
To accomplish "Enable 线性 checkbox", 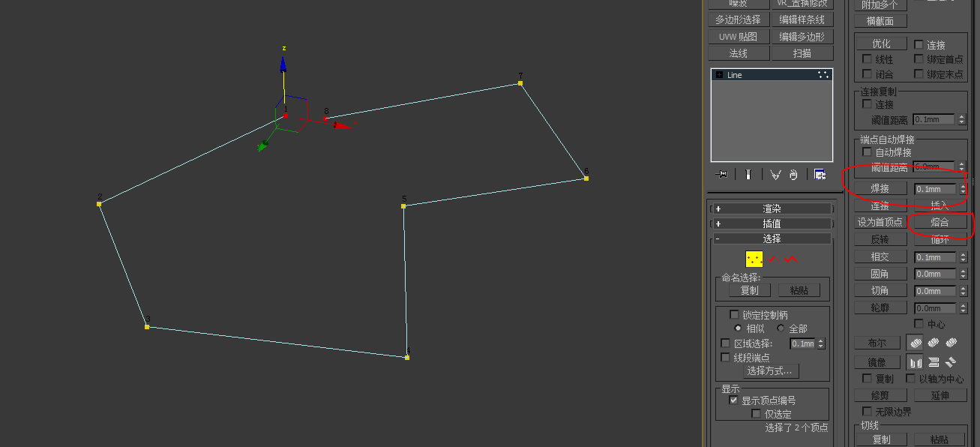I will point(867,58).
